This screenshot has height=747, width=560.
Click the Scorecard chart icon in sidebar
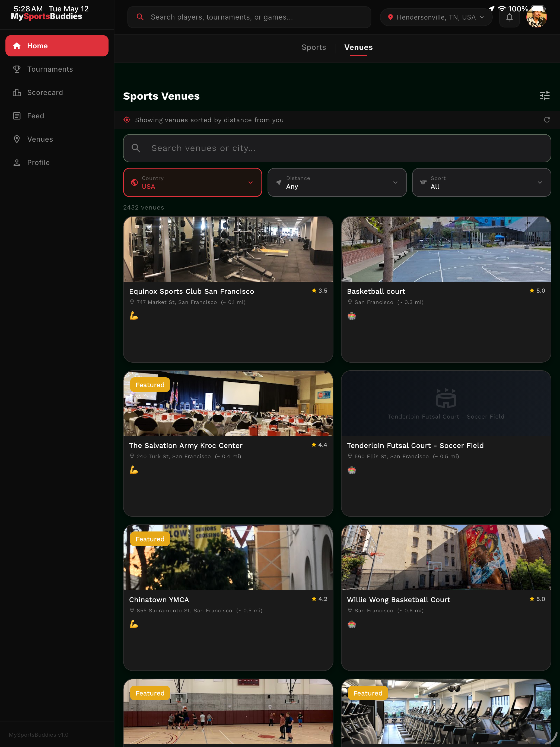coord(17,93)
